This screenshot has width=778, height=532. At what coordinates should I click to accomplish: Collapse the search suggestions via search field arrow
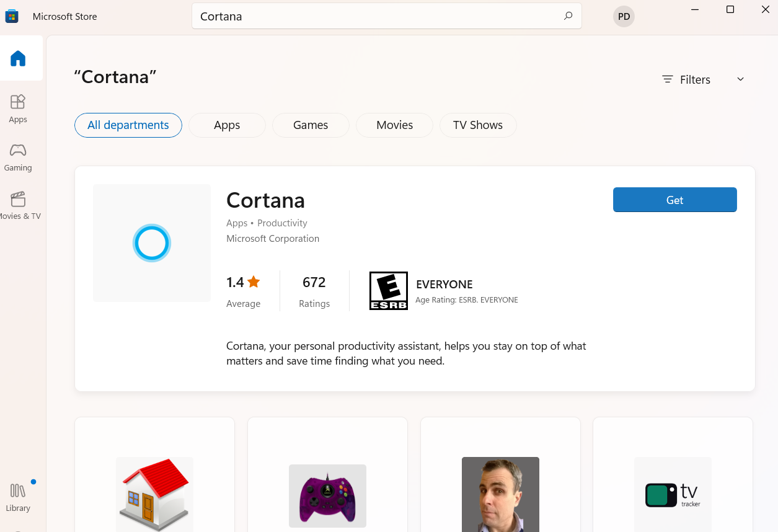coord(568,16)
